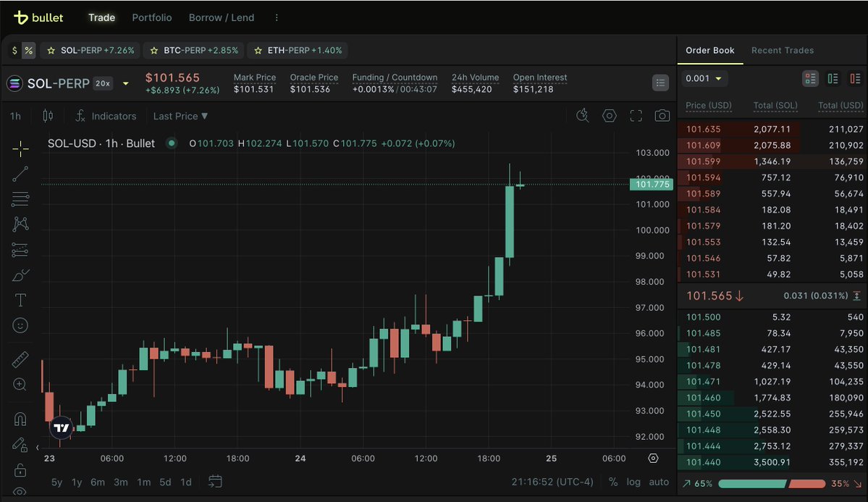Go to the Trade page

pos(102,17)
